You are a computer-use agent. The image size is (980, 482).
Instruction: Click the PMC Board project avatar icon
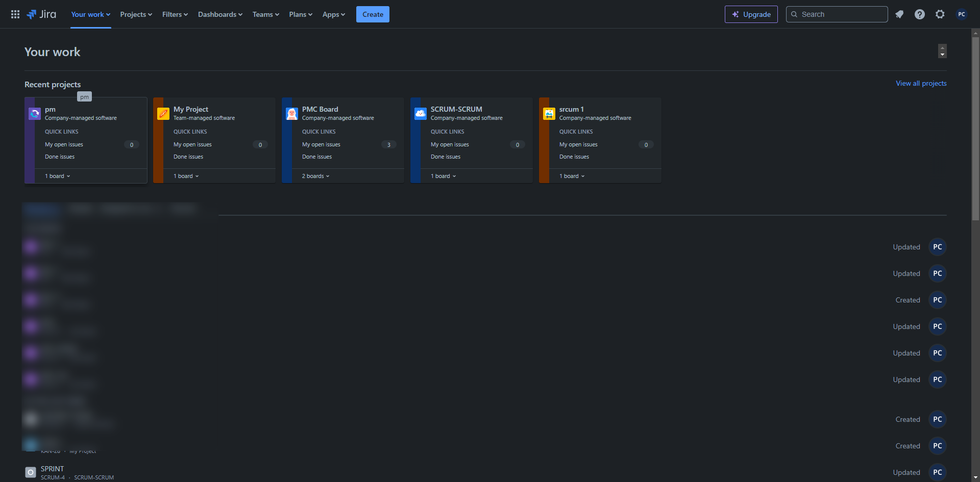292,114
